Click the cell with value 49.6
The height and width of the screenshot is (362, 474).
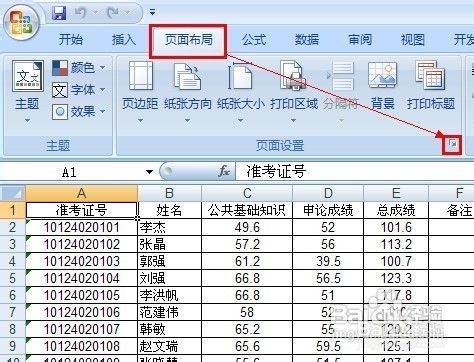247,227
